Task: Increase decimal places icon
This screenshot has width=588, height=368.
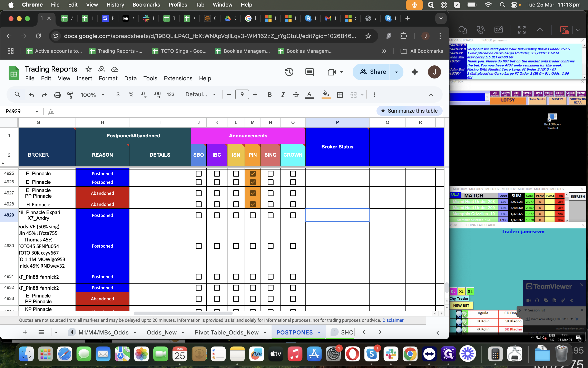Action: coord(157,94)
